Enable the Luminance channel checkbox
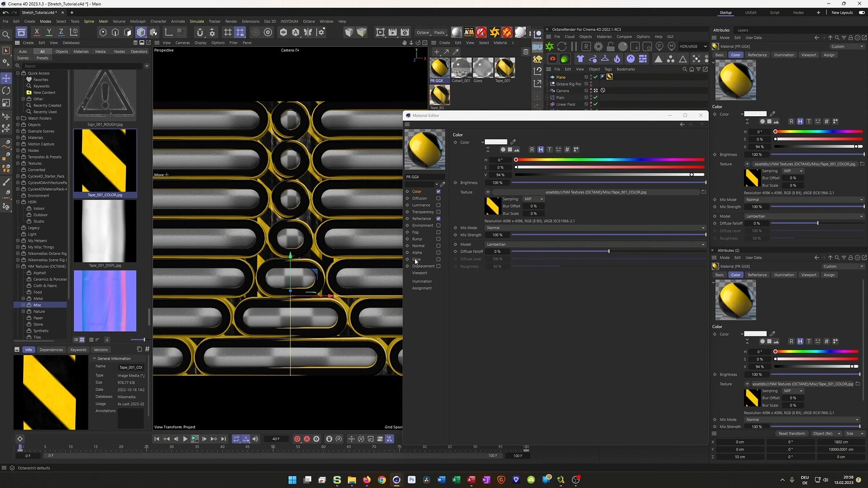 pos(438,205)
